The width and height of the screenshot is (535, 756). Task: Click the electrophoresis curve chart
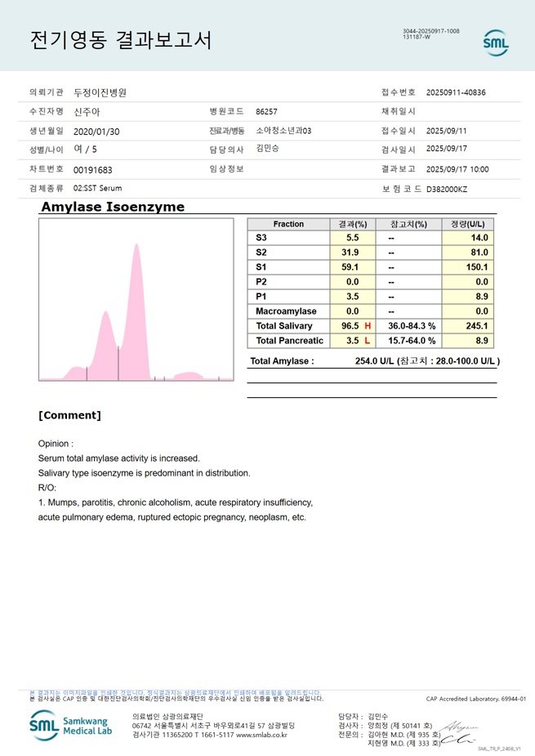[136, 299]
